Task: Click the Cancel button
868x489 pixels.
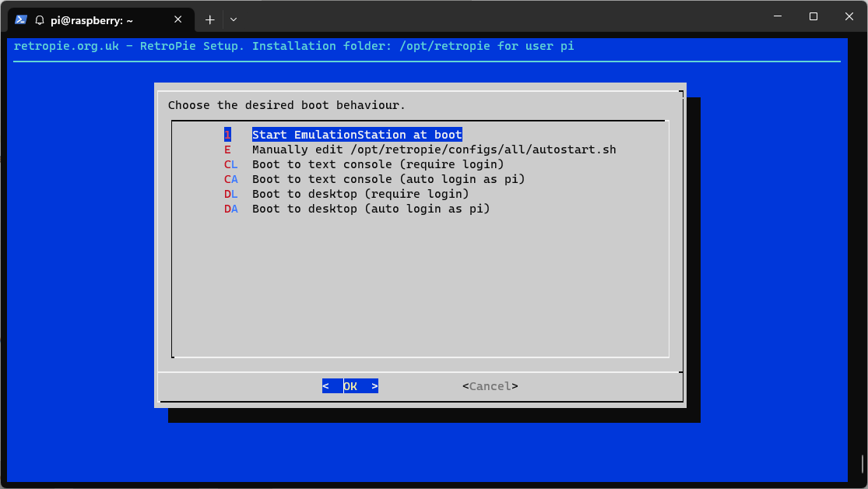Action: 490,386
